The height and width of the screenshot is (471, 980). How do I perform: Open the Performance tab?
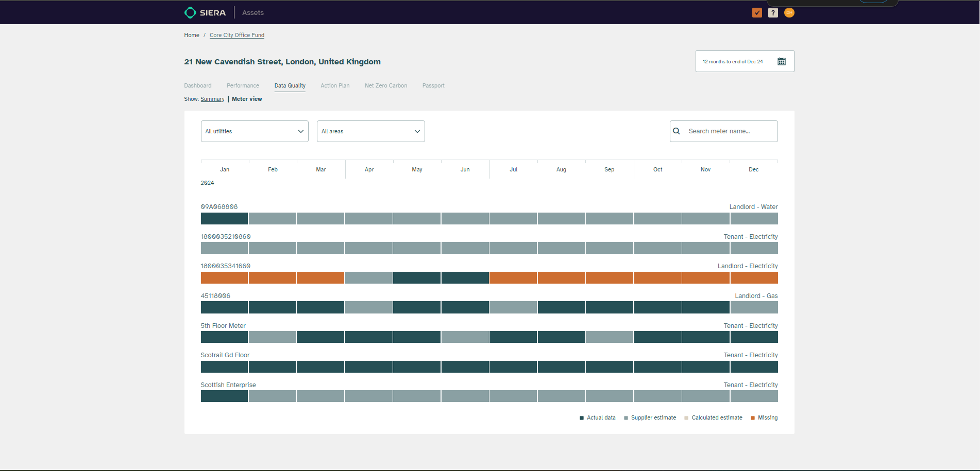[x=243, y=86]
